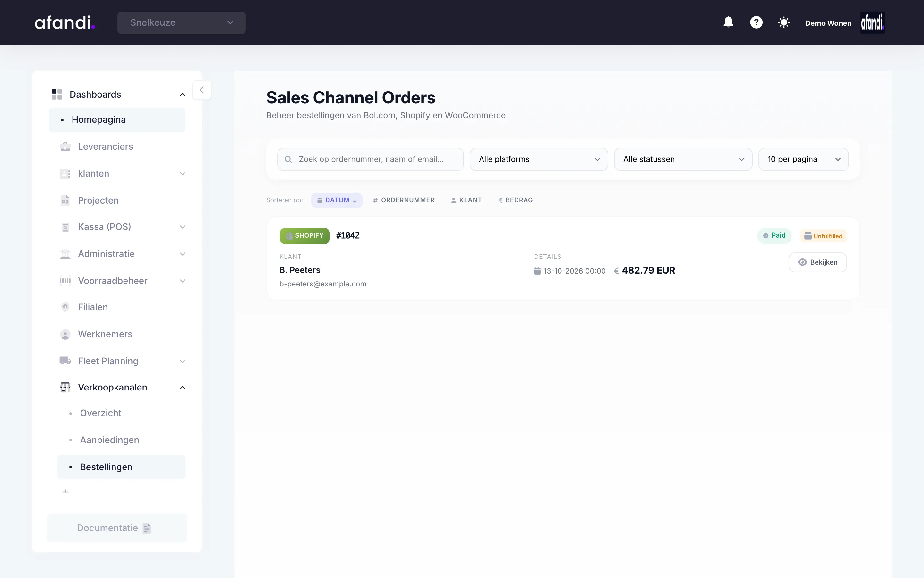The height and width of the screenshot is (578, 924).
Task: Open the help question mark icon
Action: pos(756,22)
